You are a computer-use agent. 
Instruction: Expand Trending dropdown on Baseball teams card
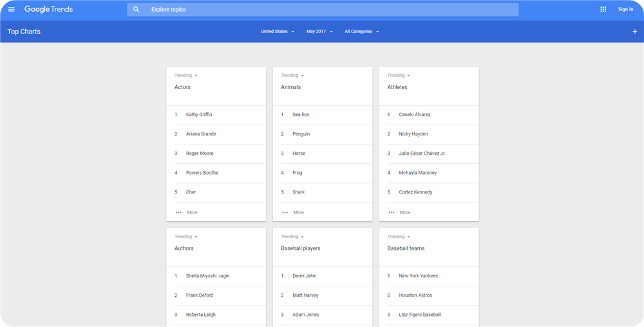[399, 237]
